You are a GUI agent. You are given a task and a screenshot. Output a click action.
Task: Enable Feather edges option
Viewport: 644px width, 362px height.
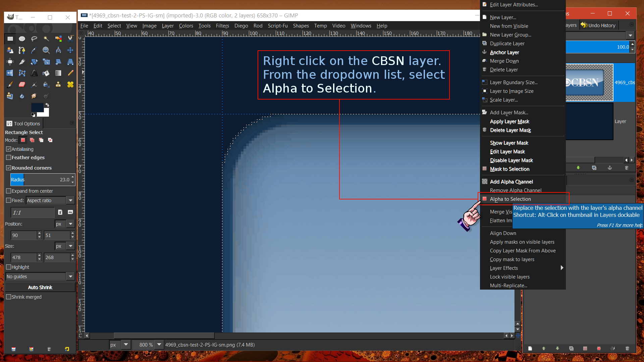9,158
